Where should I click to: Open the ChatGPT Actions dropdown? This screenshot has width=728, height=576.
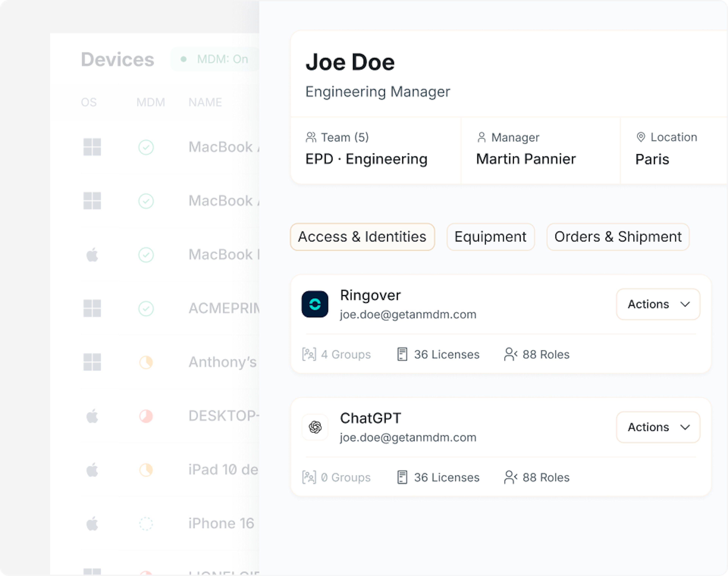658,427
